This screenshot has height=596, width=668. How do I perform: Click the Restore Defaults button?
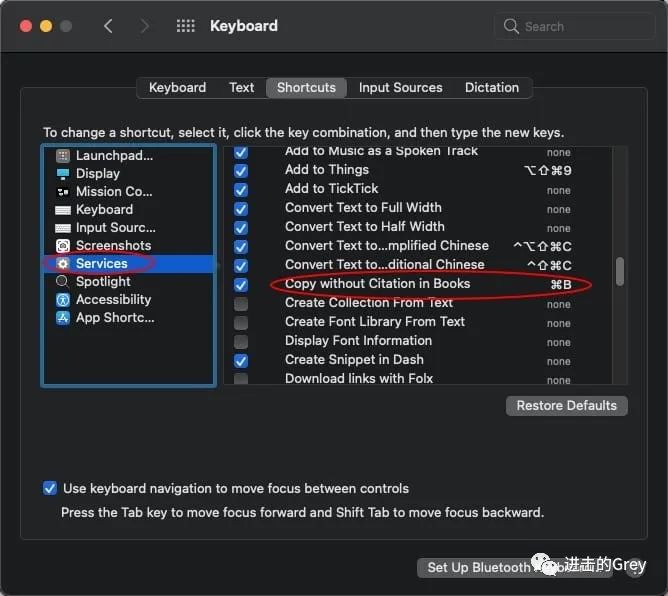tap(567, 406)
